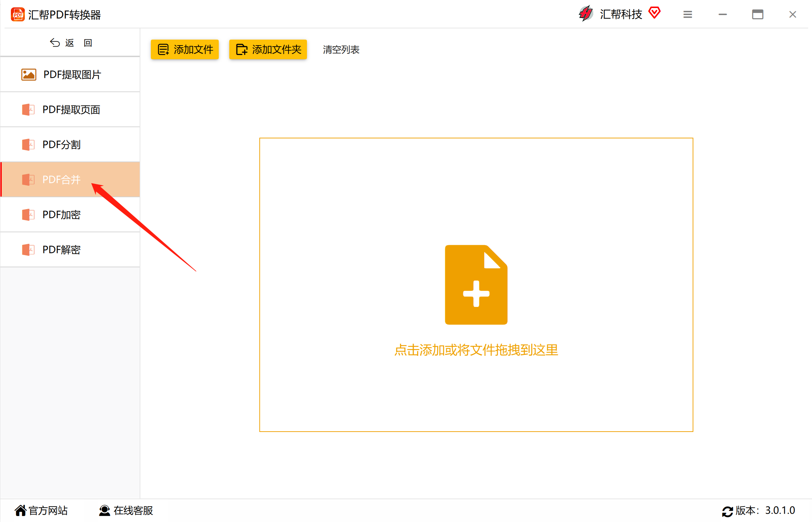Image resolution: width=812 pixels, height=522 pixels.
Task: Click the large plus document drop zone
Action: 476,284
